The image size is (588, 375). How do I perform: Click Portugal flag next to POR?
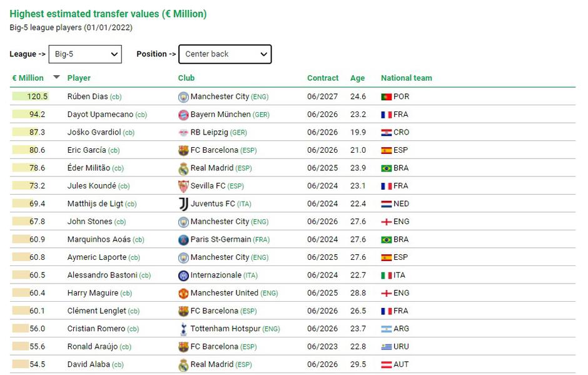(x=386, y=97)
